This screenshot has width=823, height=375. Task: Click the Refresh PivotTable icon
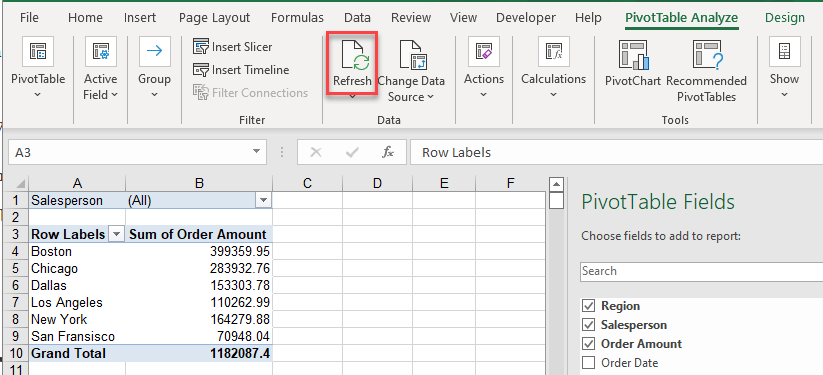point(355,56)
